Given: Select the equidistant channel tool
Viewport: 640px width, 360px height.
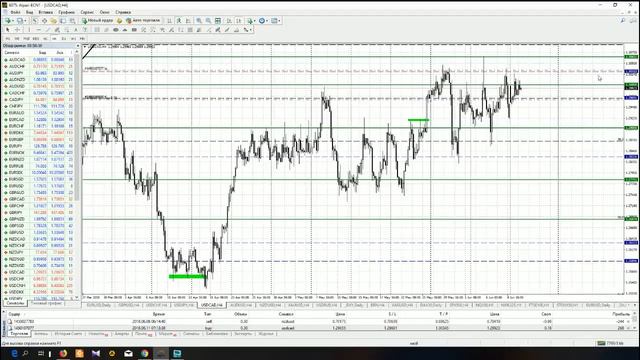Looking at the screenshot, I should [57, 30].
